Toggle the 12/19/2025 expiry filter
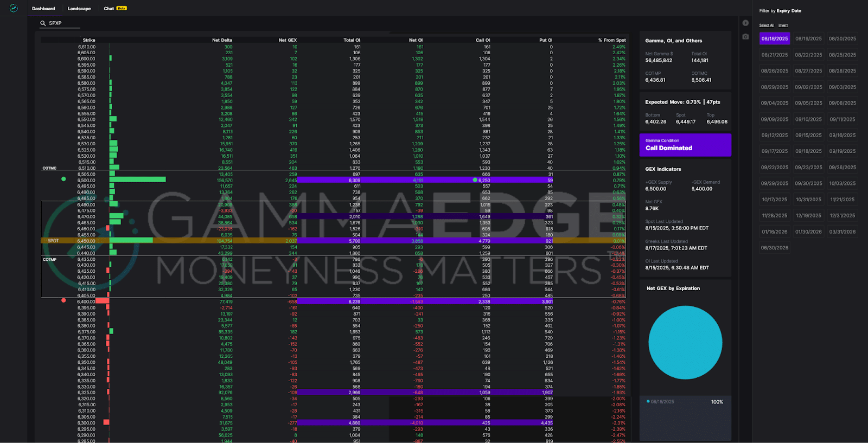Viewport: 868px width, 443px height. pyautogui.click(x=808, y=215)
